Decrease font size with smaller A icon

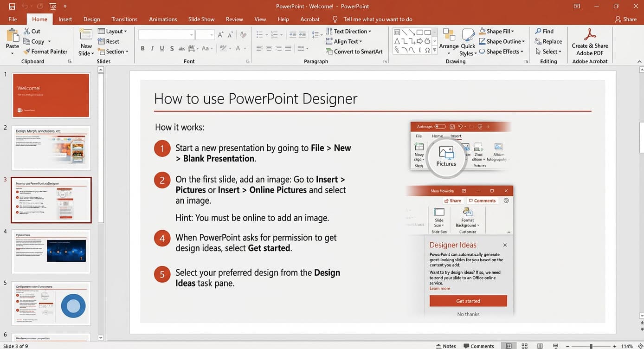(x=230, y=35)
